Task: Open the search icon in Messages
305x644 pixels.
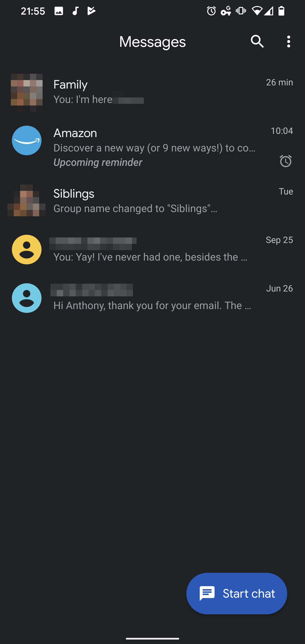Action: [x=257, y=41]
